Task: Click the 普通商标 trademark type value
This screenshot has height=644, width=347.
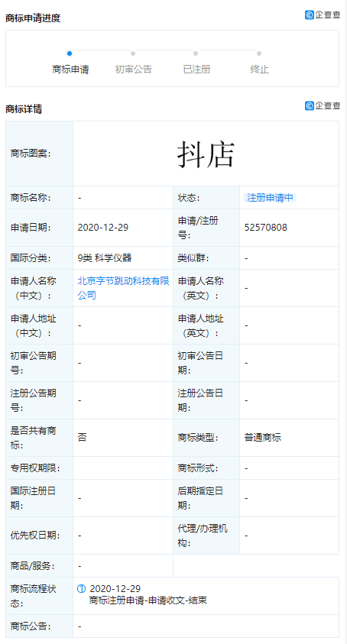Action: point(262,438)
